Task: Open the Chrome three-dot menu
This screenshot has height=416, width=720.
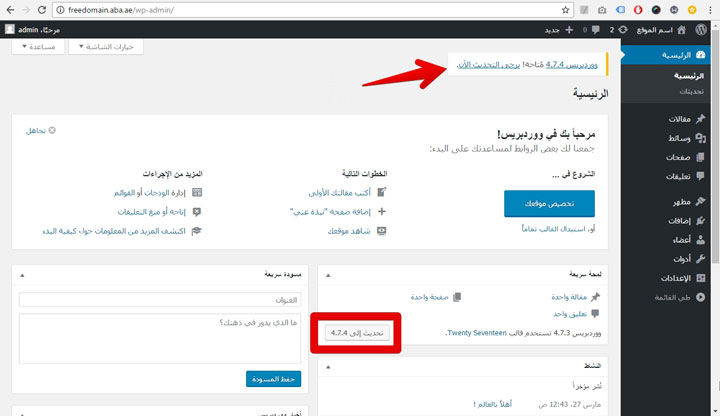Action: pyautogui.click(x=710, y=10)
